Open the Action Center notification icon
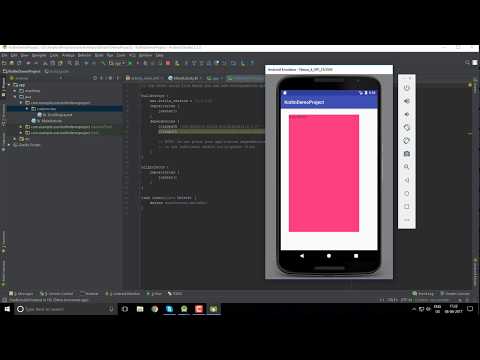This screenshot has height=360, width=480. [470, 309]
